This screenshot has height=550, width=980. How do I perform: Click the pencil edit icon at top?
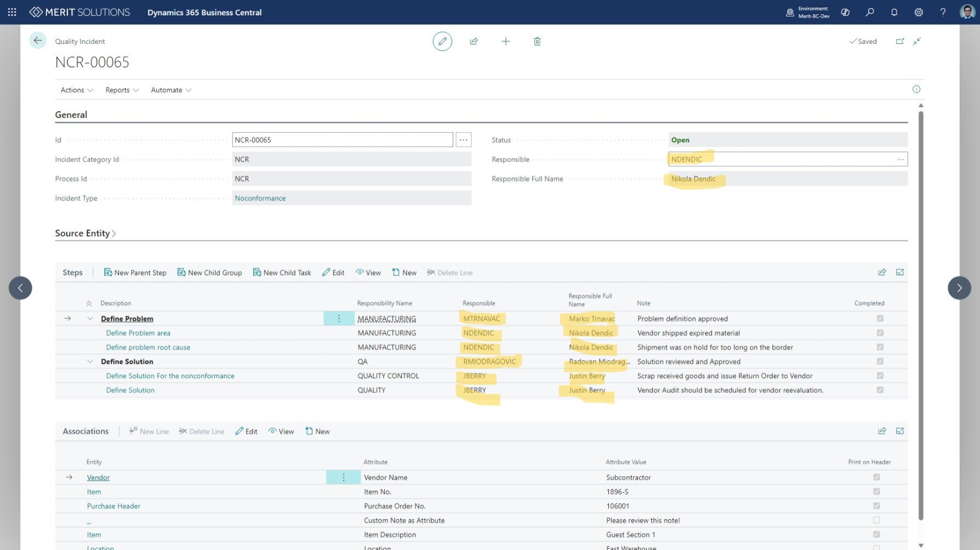point(442,42)
